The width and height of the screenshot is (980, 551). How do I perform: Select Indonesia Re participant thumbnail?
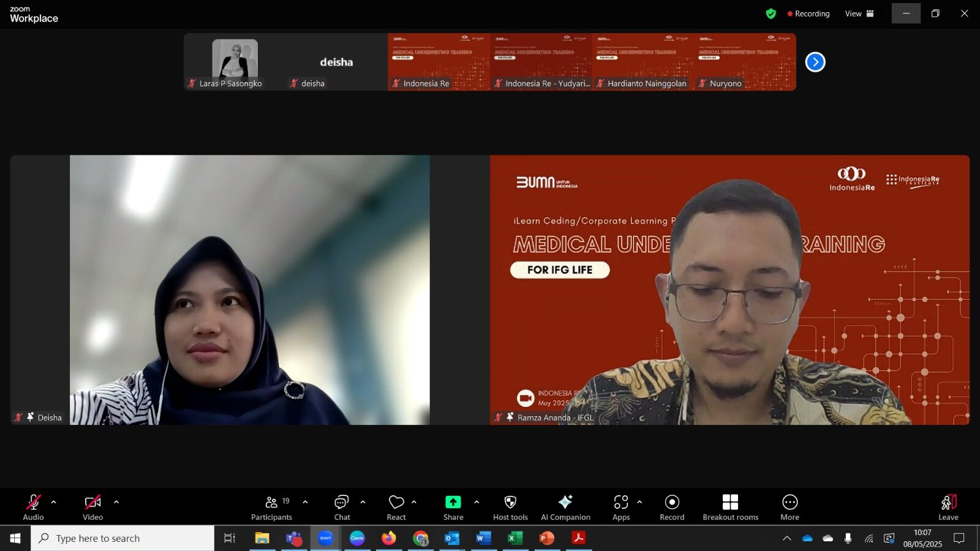pyautogui.click(x=439, y=62)
